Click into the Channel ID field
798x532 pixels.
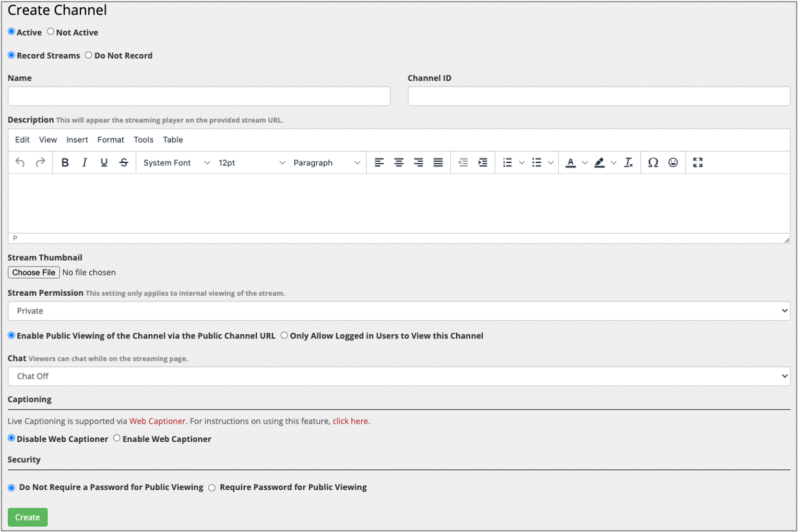[599, 96]
